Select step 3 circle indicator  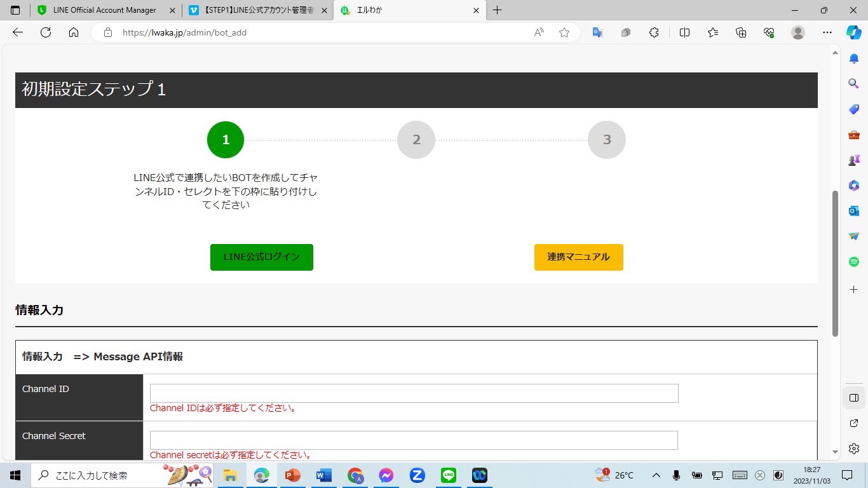click(x=607, y=140)
